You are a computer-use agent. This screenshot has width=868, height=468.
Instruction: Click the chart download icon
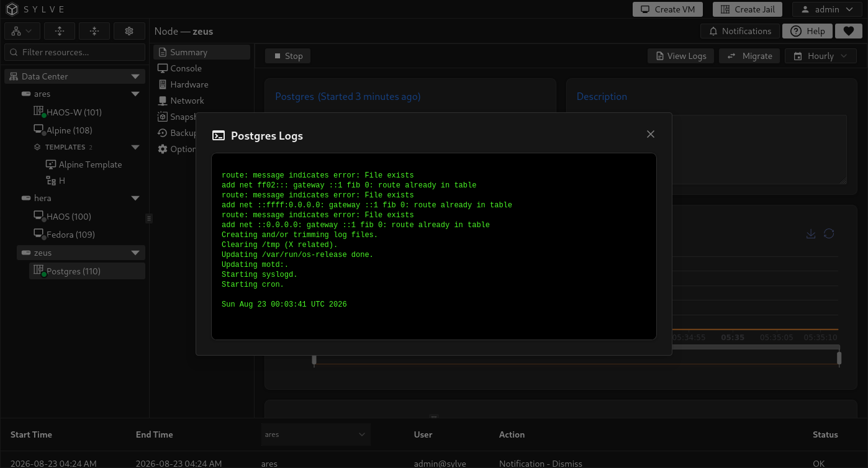tap(810, 233)
